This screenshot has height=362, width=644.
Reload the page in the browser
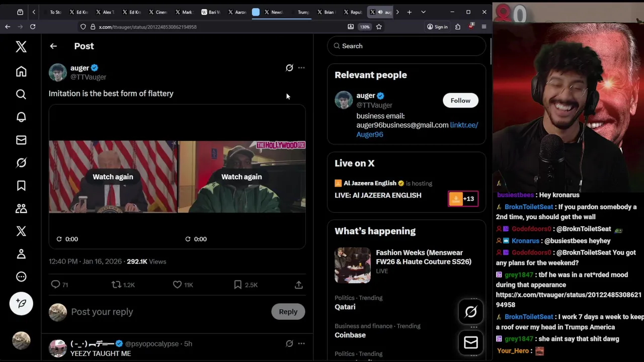(33, 27)
